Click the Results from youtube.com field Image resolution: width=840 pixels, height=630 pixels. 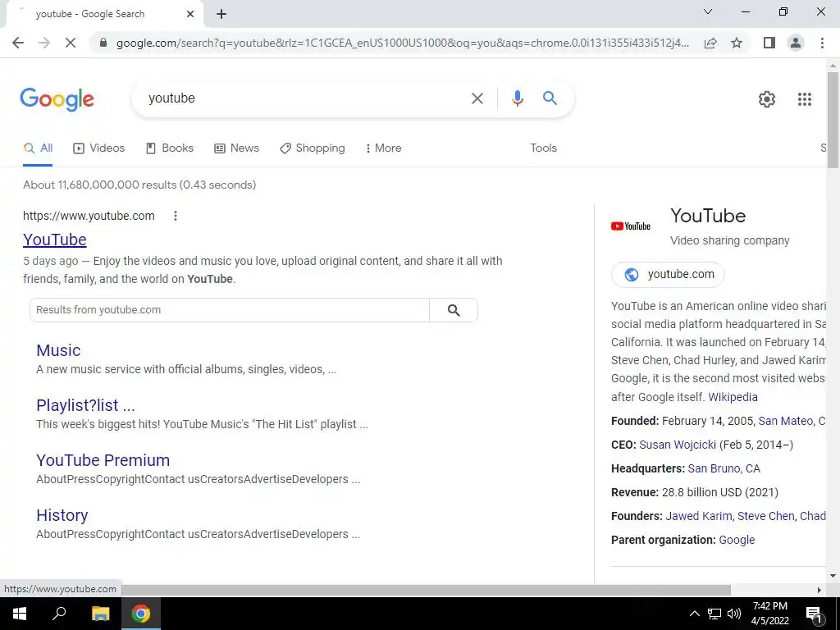point(230,310)
